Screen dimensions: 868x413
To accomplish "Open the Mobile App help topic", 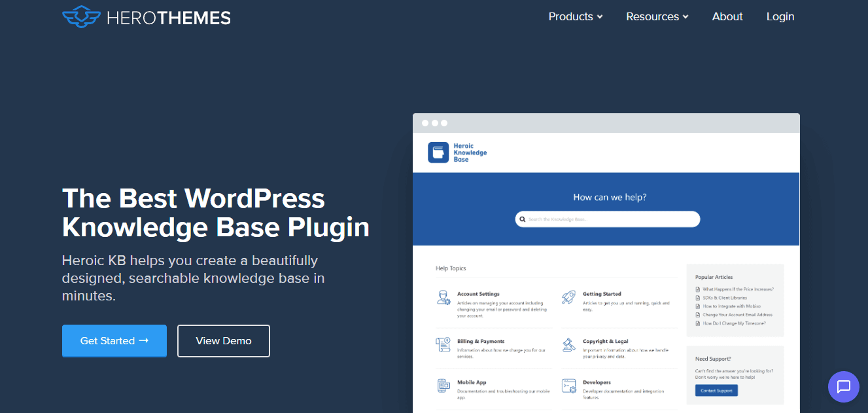I will coord(472,382).
